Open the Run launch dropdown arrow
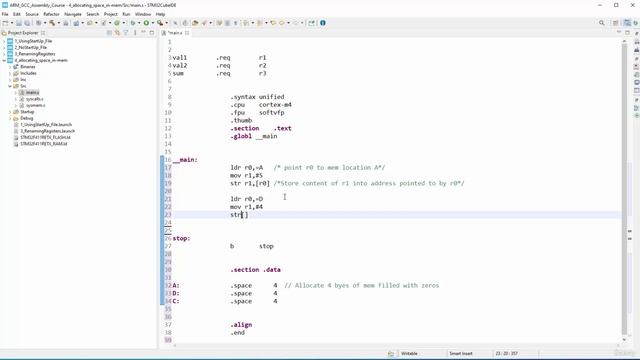The width and height of the screenshot is (640, 360). coord(152,23)
